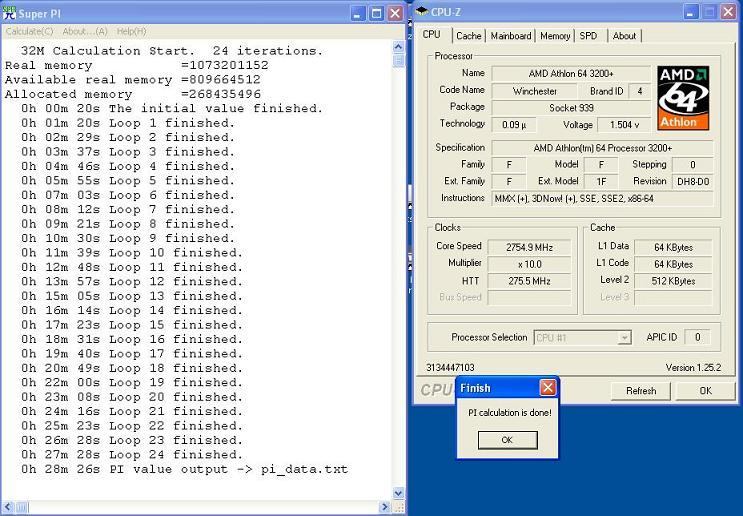Minimize the CPU-Z window

(690, 12)
